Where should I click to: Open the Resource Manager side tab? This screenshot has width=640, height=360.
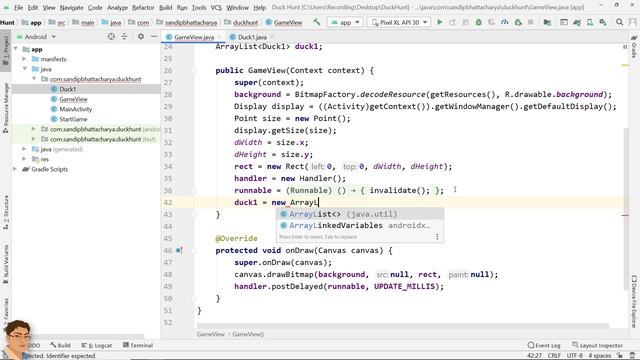(x=5, y=109)
